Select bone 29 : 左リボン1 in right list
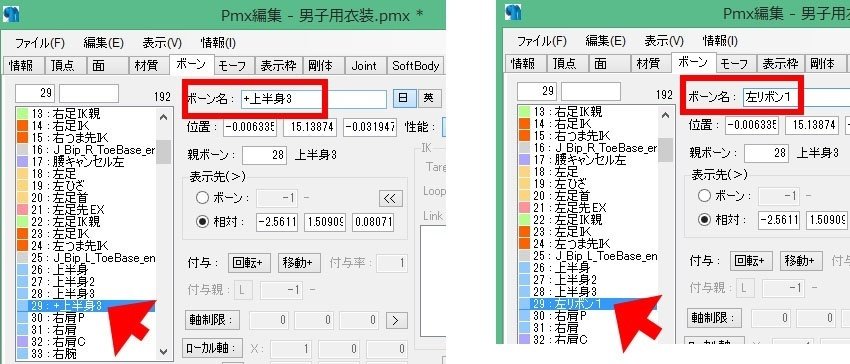 (588, 304)
